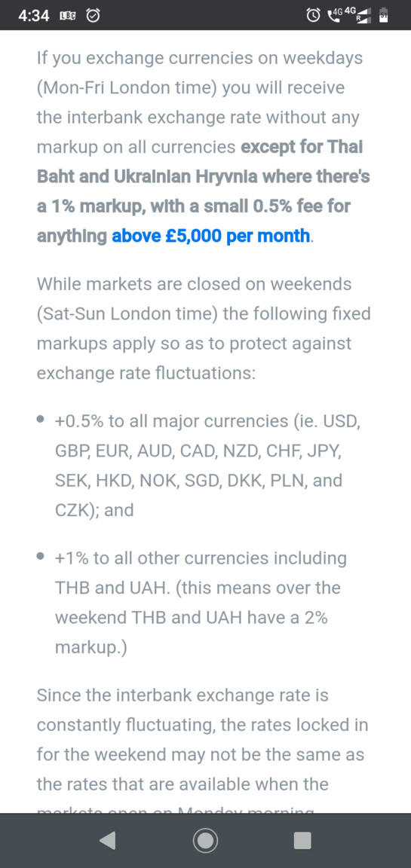Tap the 'If you exchange currencies on weekdays' line

point(200,57)
